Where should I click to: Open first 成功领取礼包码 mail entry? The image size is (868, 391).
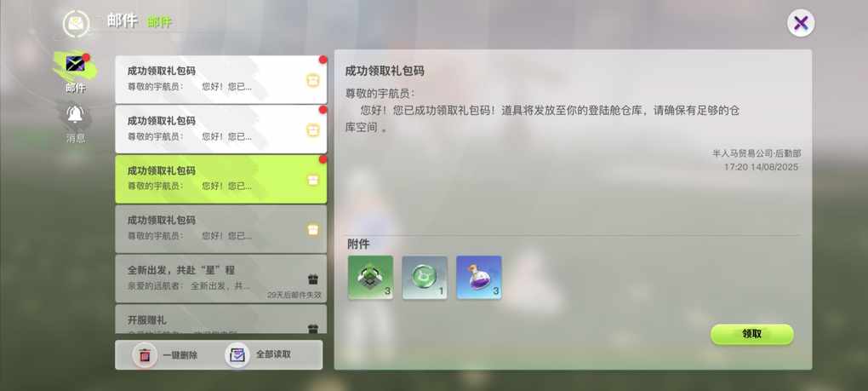tap(221, 79)
